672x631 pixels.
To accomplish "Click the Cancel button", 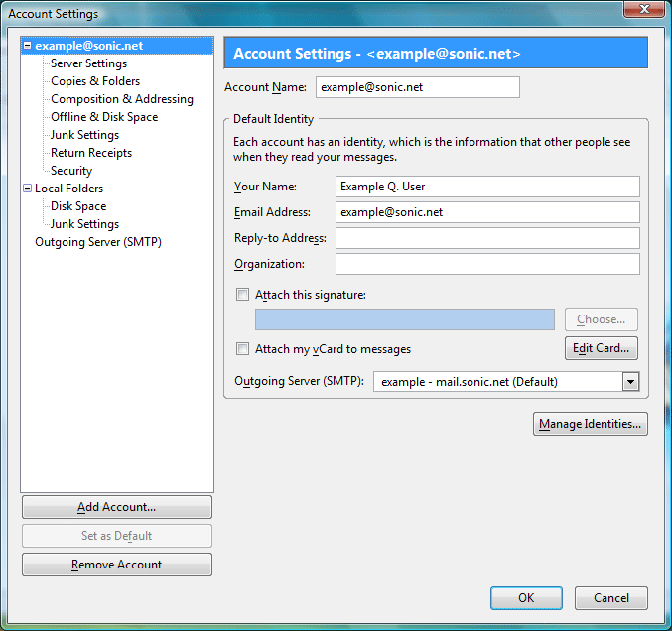I will pos(611,598).
